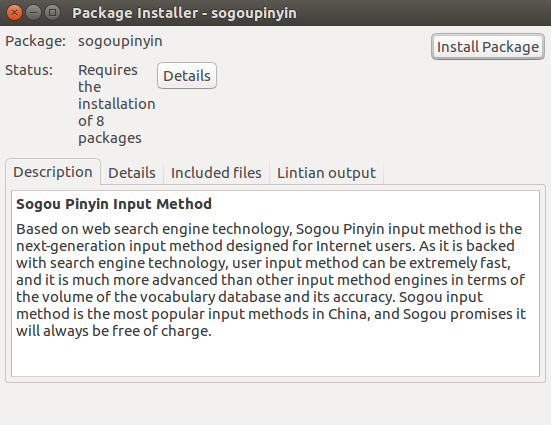Image resolution: width=551 pixels, height=425 pixels.
Task: Click the Status: field label
Action: click(29, 70)
